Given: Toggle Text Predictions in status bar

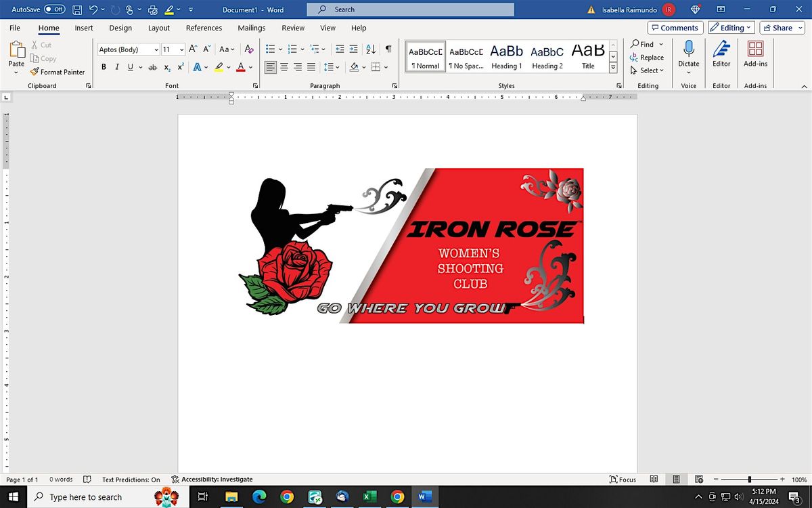Looking at the screenshot, I should click(131, 479).
